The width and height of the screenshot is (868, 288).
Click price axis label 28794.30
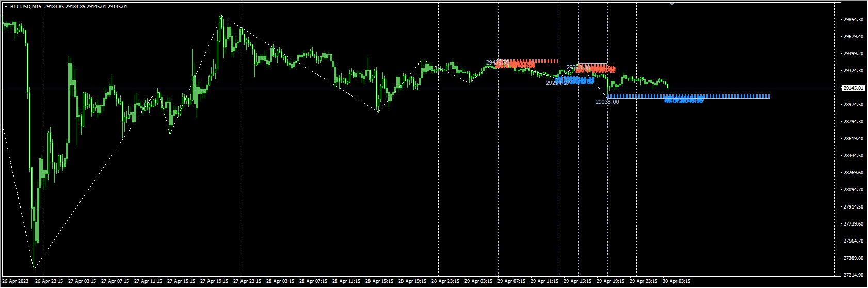tap(853, 122)
